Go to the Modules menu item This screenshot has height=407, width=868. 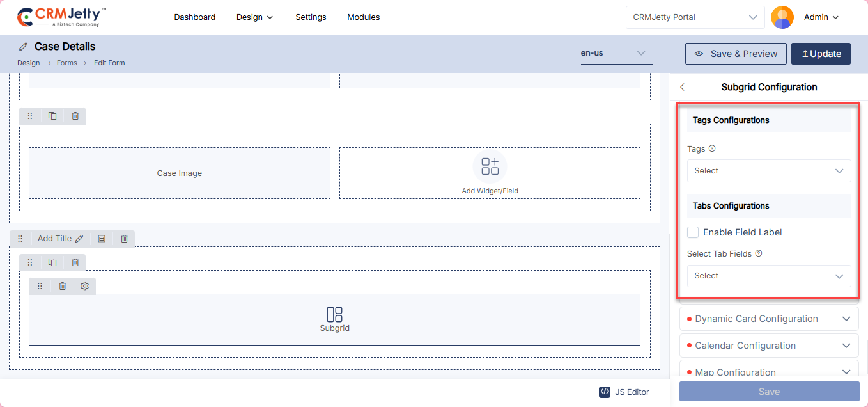[x=363, y=17]
